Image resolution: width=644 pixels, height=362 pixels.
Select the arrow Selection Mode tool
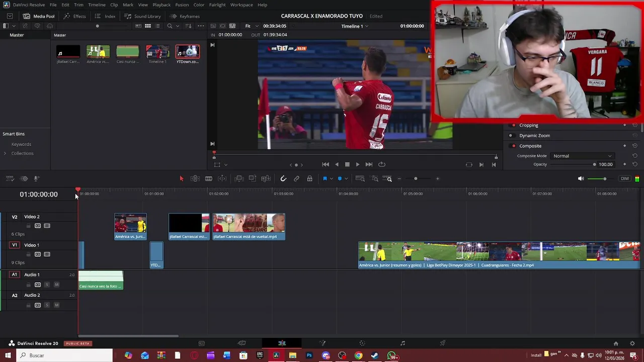click(182, 178)
